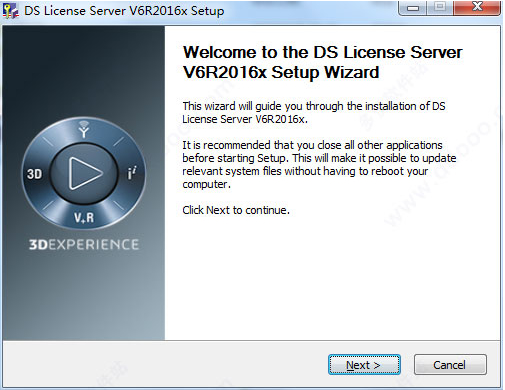This screenshot has height=390, width=505.
Task: Click the Next button to continue
Action: coord(364,365)
